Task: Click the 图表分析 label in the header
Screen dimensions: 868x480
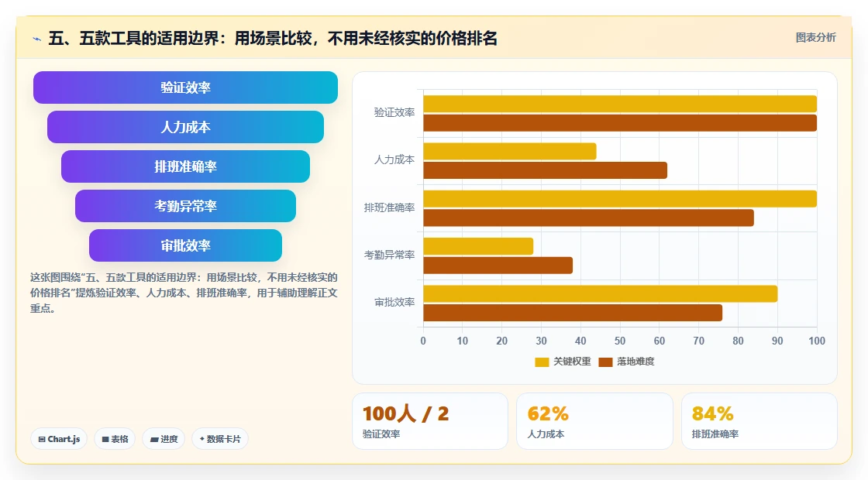Action: click(x=815, y=38)
